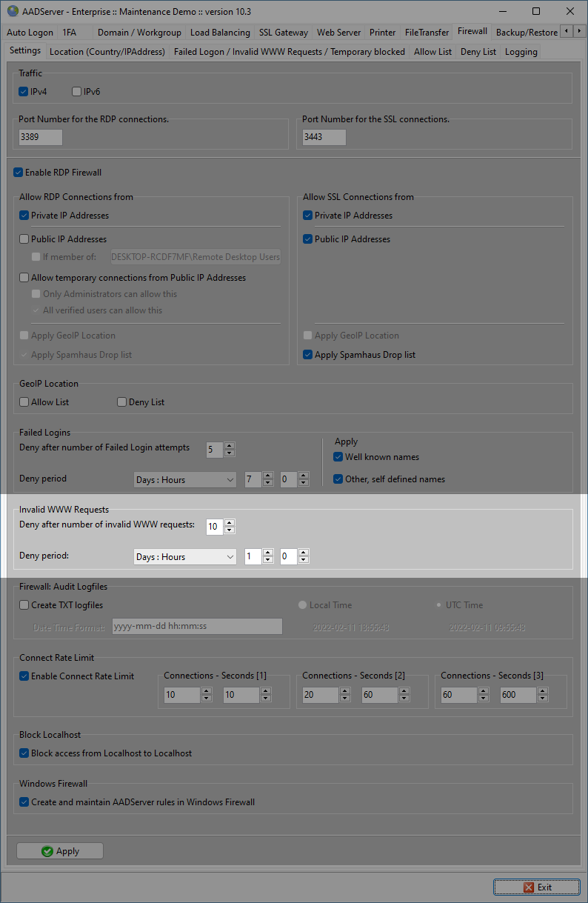Screen dimensions: 588x903
Task: Open Failed Logins deny period dropdown
Action: [184, 480]
